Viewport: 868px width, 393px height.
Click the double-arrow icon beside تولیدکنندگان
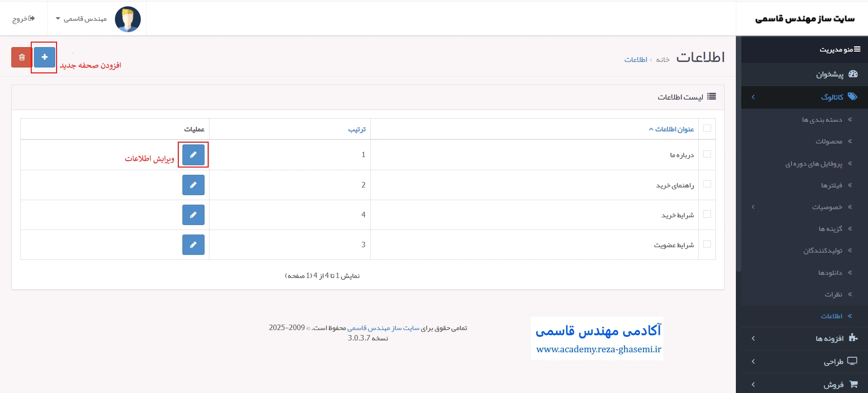tap(850, 250)
